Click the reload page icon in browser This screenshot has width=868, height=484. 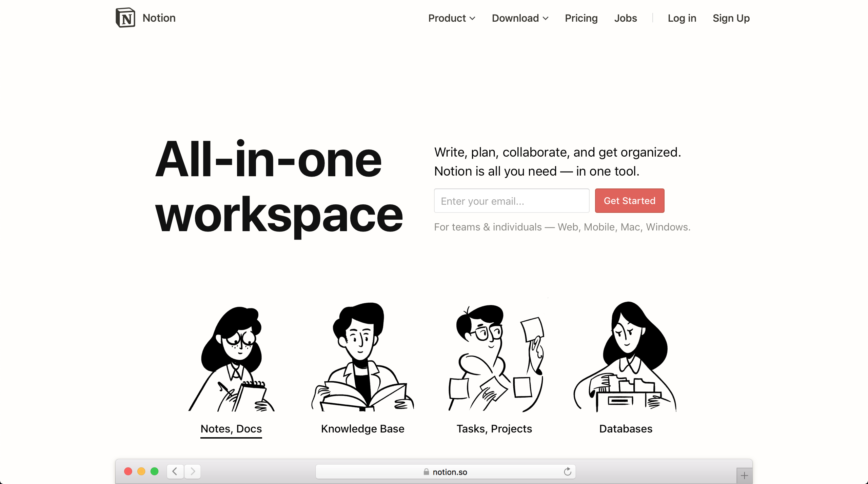(x=567, y=471)
